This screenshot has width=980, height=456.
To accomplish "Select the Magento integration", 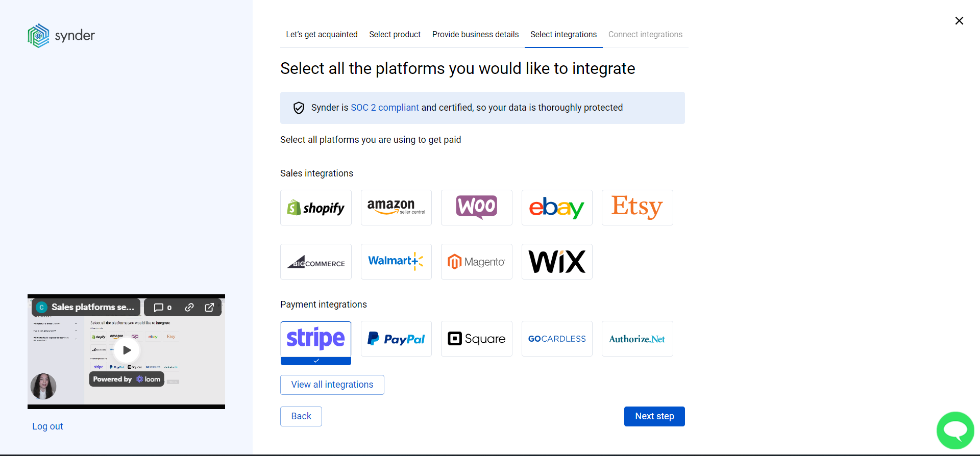I will point(476,261).
